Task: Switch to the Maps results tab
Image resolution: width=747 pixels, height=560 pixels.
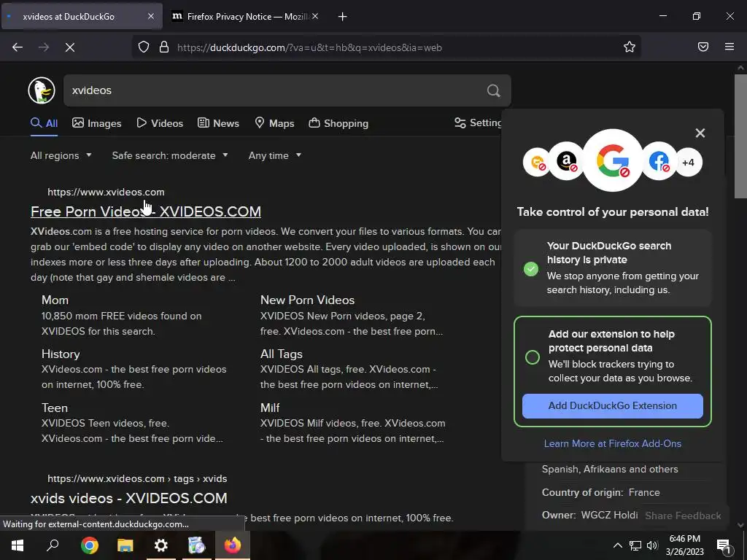Action: tap(274, 123)
